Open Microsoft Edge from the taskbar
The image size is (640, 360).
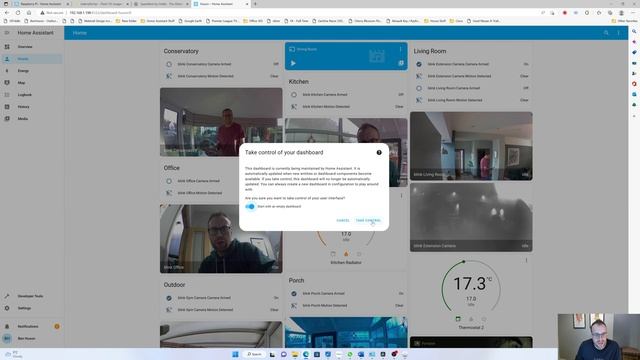306,354
